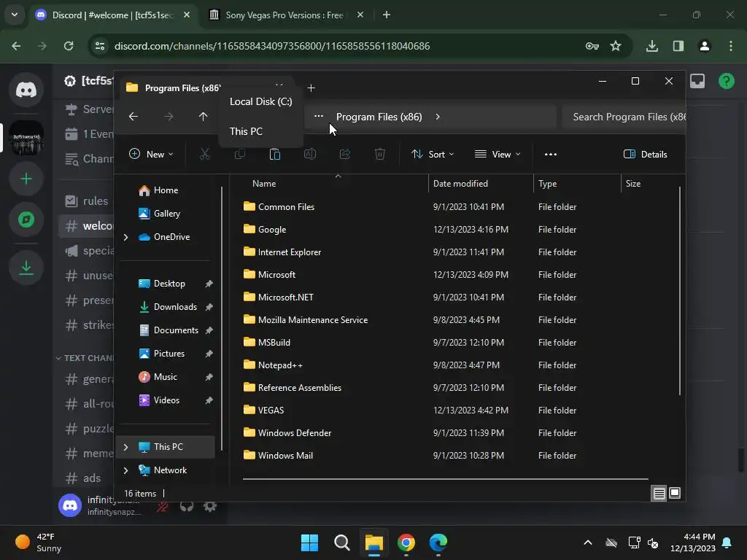Screen dimensions: 747x560
Task: Open Discord inbox icon
Action: tap(697, 81)
